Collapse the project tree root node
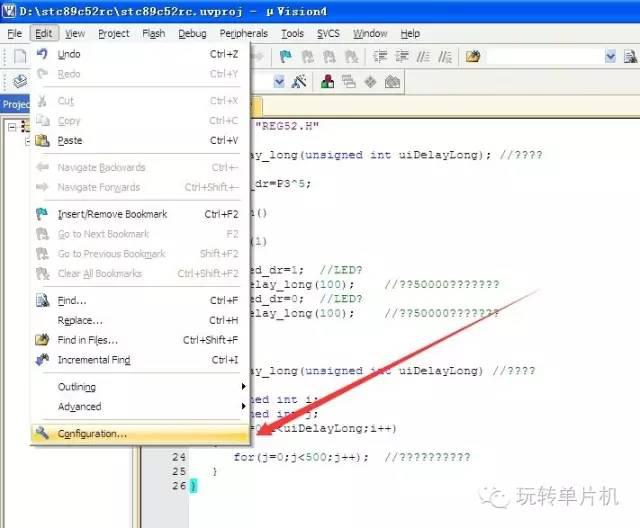The width and height of the screenshot is (640, 528). (12, 127)
